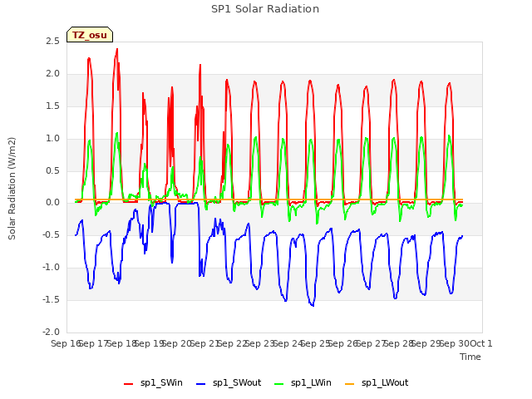Click the 2.5 y-axis tick label
This screenshot has width=532, height=399.
[52, 41]
